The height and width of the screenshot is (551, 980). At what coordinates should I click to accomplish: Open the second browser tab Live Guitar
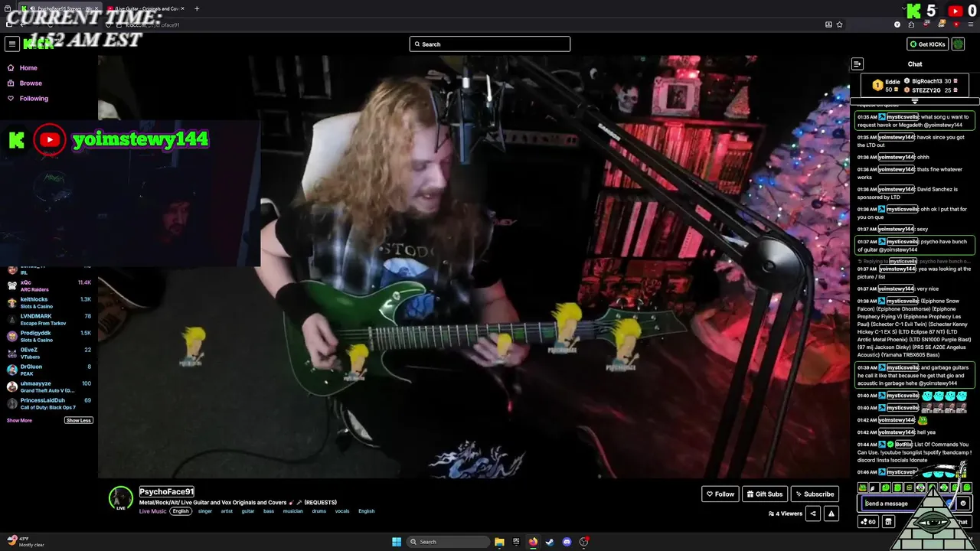pyautogui.click(x=145, y=8)
